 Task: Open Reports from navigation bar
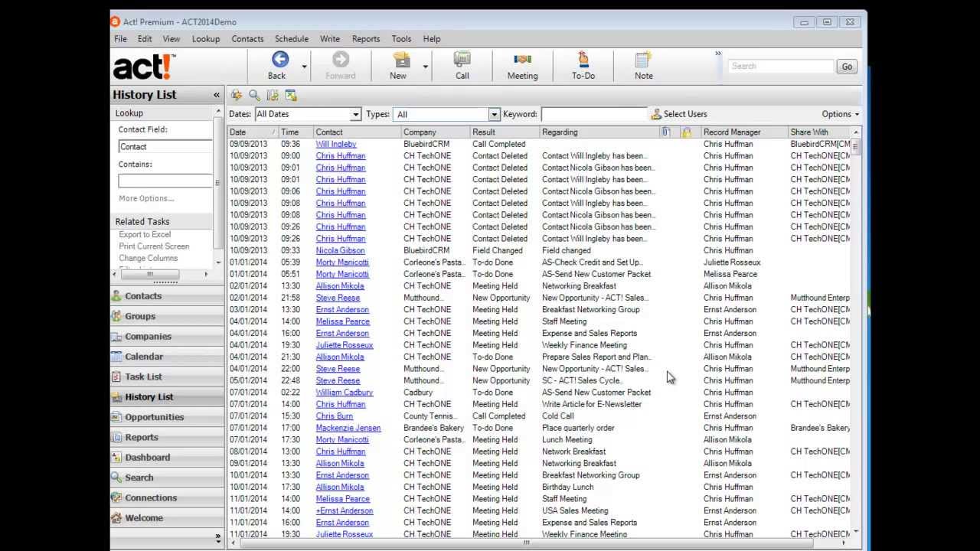pyautogui.click(x=167, y=437)
